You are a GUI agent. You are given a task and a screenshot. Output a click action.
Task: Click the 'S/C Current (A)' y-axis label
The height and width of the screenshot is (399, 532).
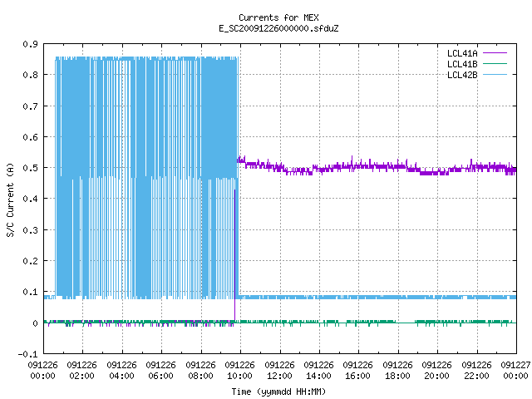coord(11,199)
